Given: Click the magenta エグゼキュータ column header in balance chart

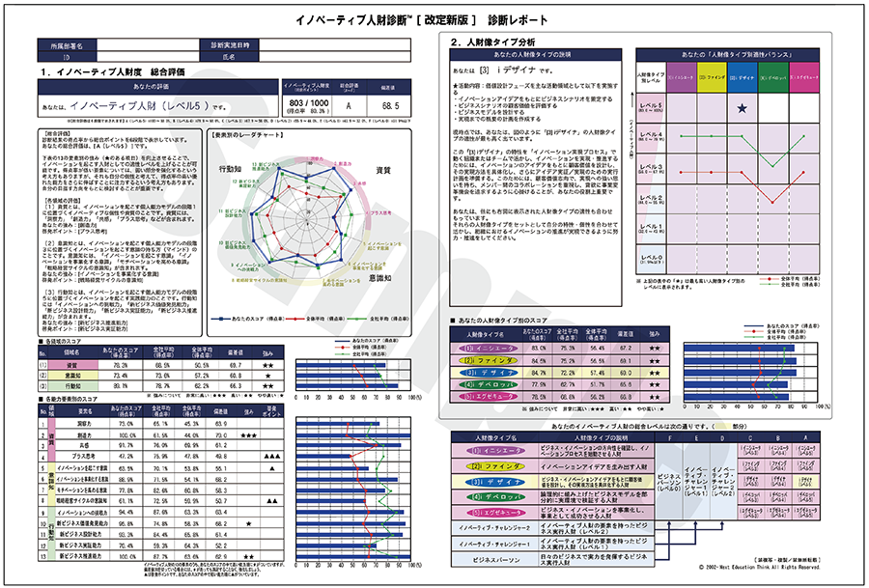Looking at the screenshot, I should [x=803, y=77].
